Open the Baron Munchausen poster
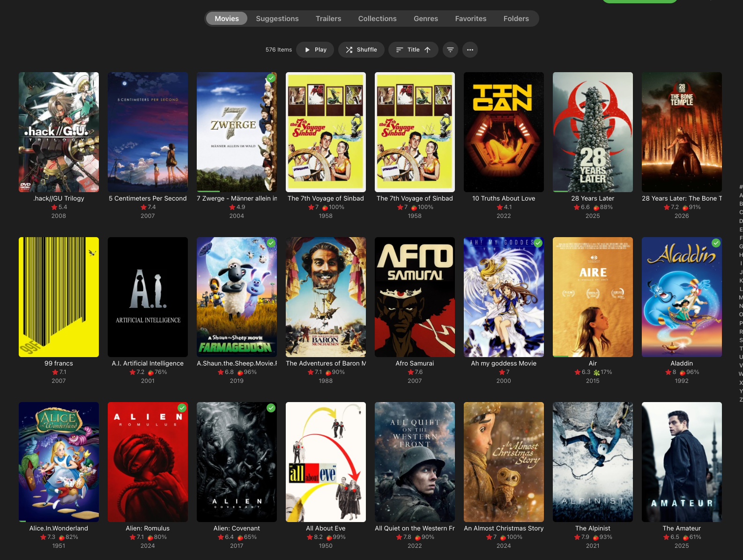 (x=326, y=297)
